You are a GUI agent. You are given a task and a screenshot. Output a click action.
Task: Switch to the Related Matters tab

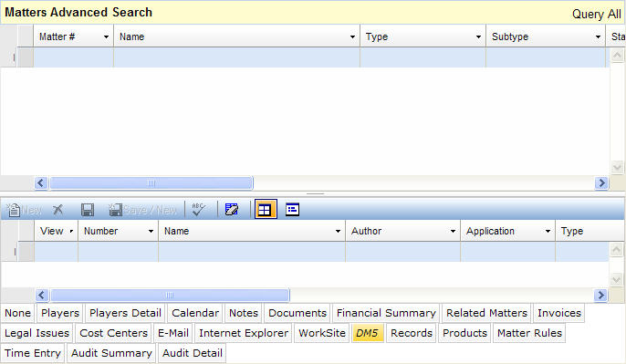pyautogui.click(x=486, y=313)
